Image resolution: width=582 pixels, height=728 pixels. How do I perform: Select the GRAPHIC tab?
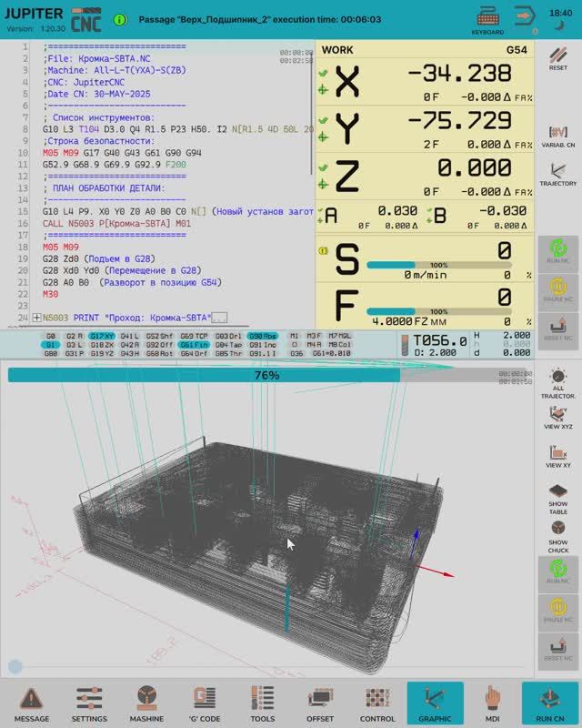[x=435, y=703]
